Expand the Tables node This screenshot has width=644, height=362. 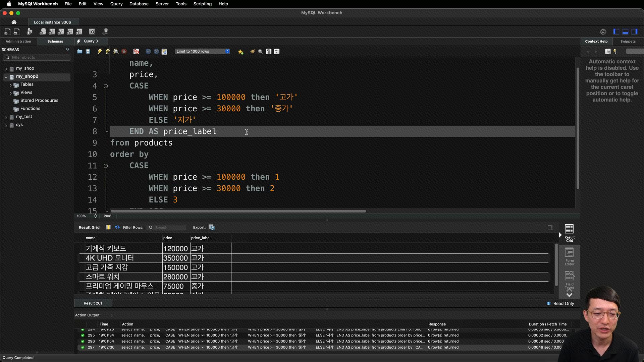11,85
